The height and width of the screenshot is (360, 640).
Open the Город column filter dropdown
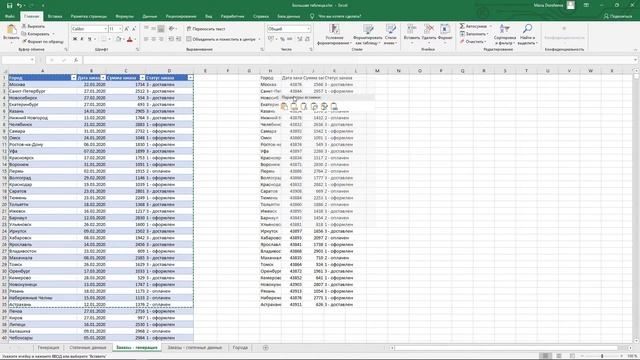[x=73, y=78]
